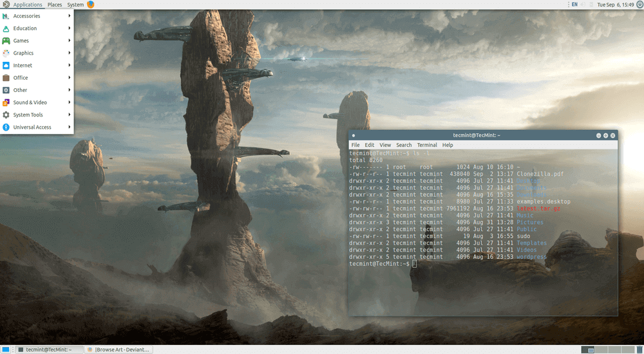Click the Public directory name

click(527, 229)
